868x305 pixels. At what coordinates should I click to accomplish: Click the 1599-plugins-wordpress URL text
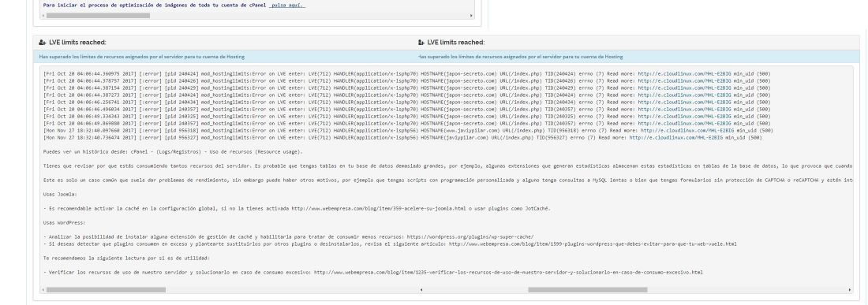pyautogui.click(x=593, y=244)
